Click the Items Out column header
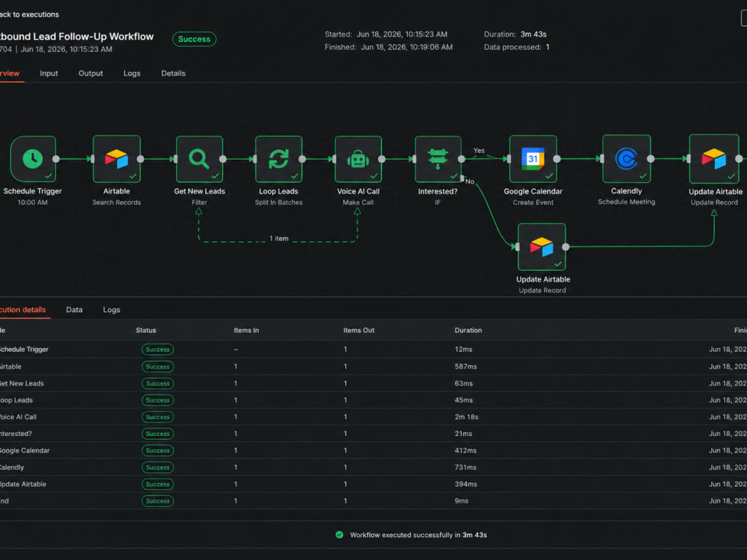The height and width of the screenshot is (560, 747). click(x=359, y=330)
